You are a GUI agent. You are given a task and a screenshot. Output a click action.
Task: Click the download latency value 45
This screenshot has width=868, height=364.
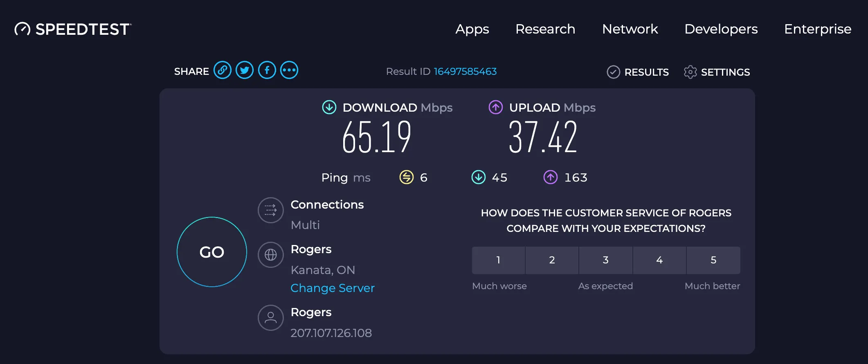(x=499, y=178)
